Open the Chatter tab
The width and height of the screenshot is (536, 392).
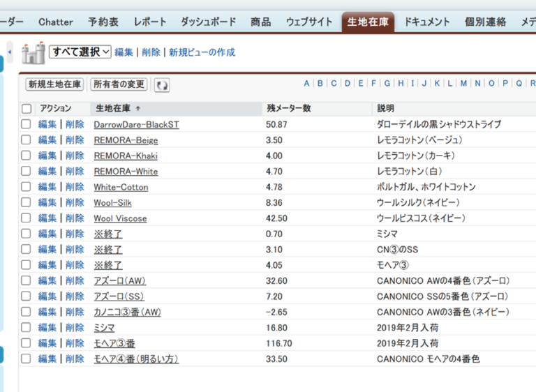(56, 22)
